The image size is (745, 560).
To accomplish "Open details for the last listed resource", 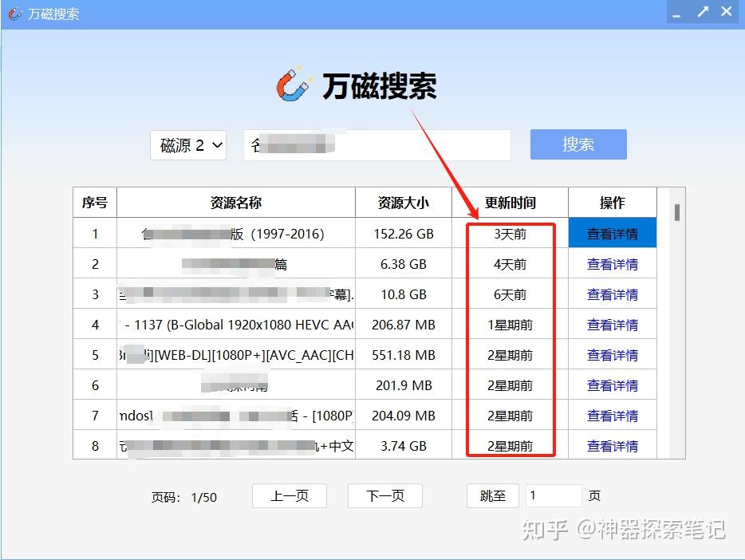I will (612, 445).
